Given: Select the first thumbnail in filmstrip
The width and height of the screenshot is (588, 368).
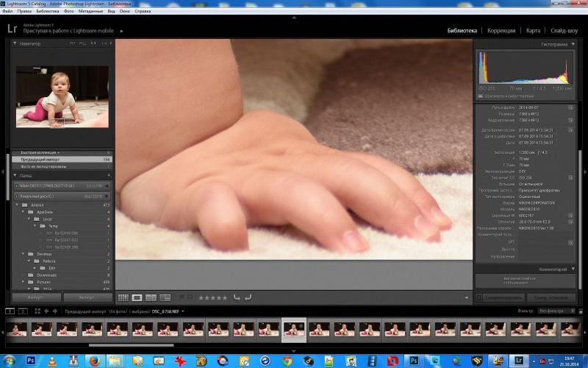Looking at the screenshot, I should pyautogui.click(x=17, y=329).
